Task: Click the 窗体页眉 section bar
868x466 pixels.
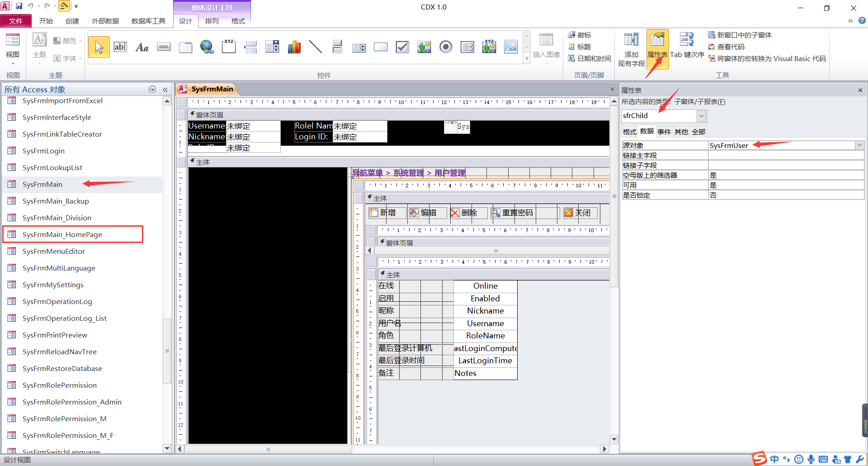Action: pos(398,115)
